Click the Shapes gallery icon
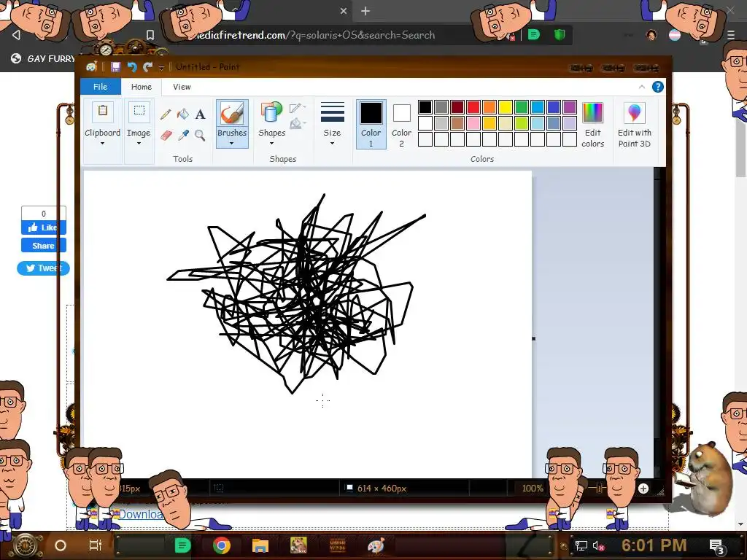Image resolution: width=747 pixels, height=560 pixels. 271,113
